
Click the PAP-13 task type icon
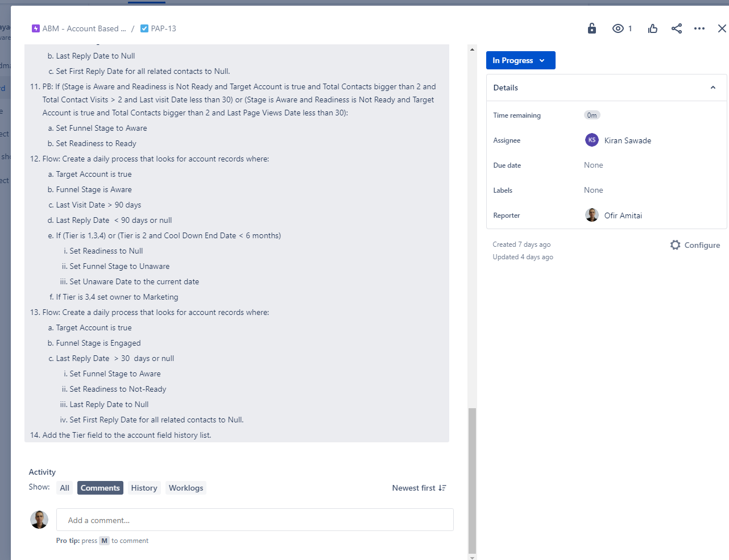tap(144, 28)
